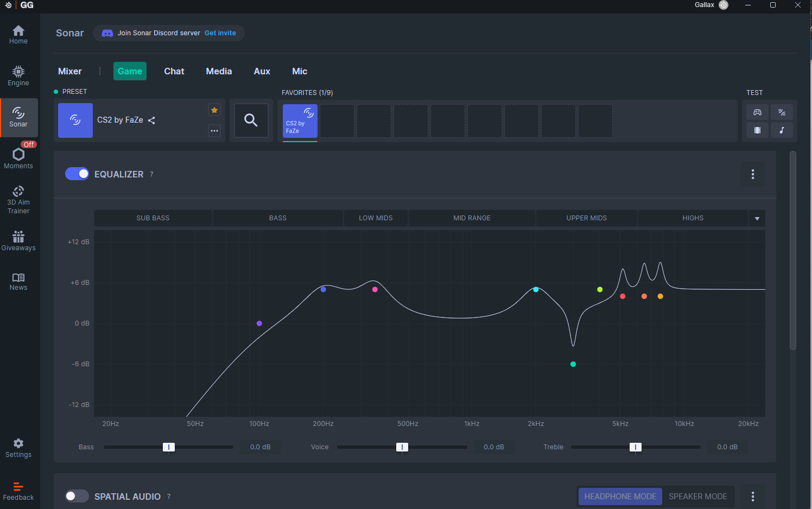Launch the 3D Aim Trainer

[18, 200]
